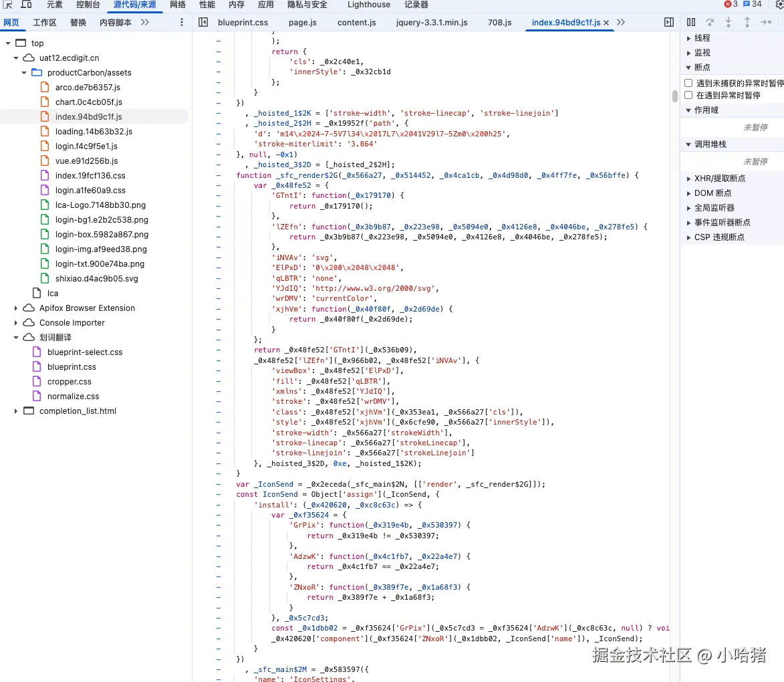
Task: Open cropper.css in file tree
Action: [x=69, y=382]
